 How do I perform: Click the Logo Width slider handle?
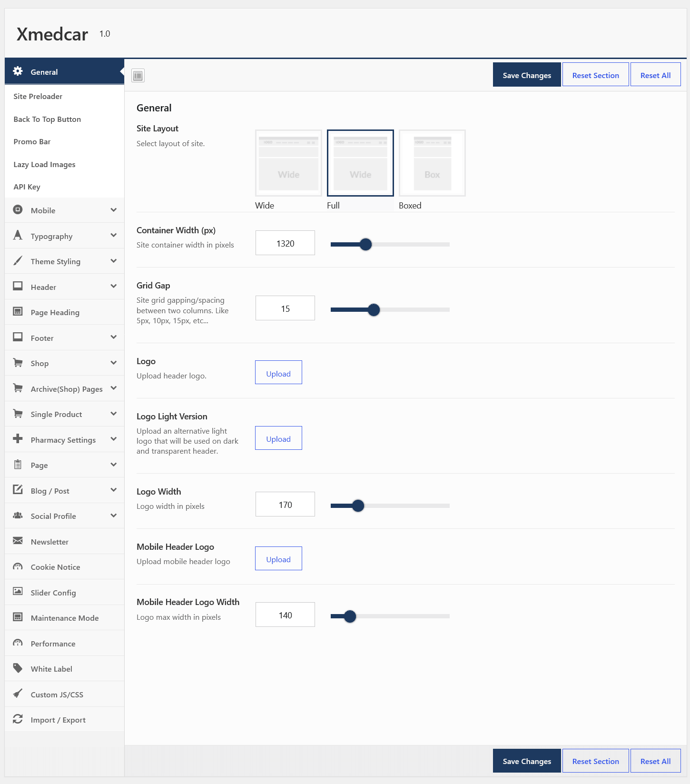tap(358, 506)
